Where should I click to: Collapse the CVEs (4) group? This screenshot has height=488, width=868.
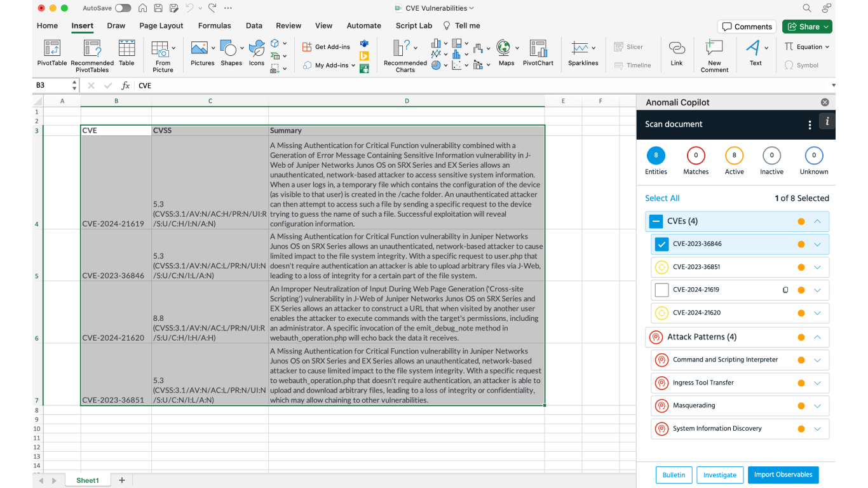818,221
